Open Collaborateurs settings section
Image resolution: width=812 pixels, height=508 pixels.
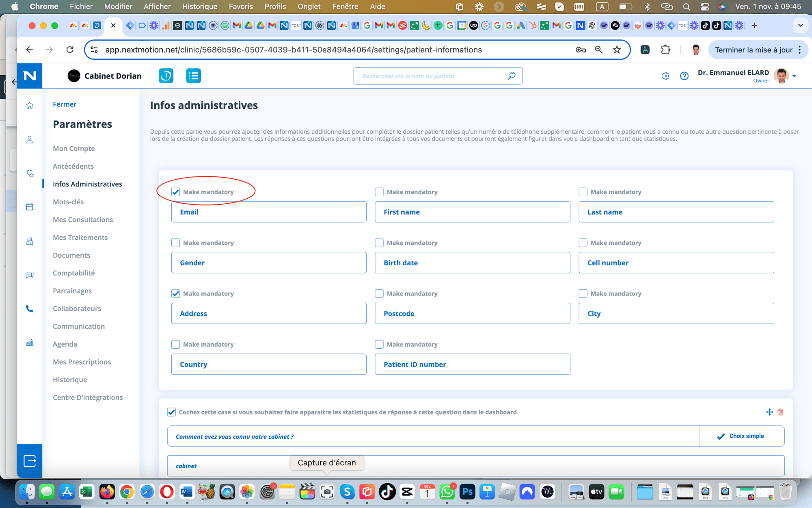tap(77, 308)
